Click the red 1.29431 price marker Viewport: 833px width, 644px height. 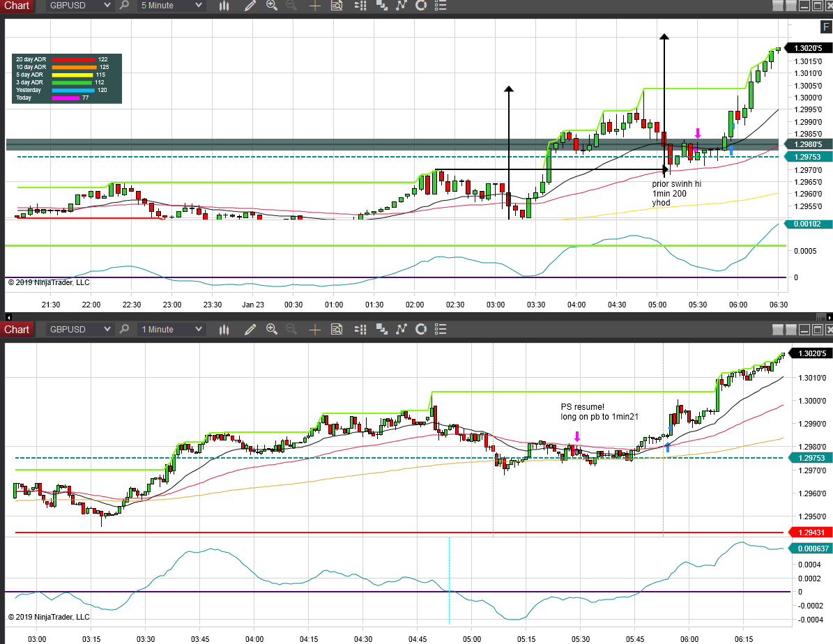pos(811,532)
